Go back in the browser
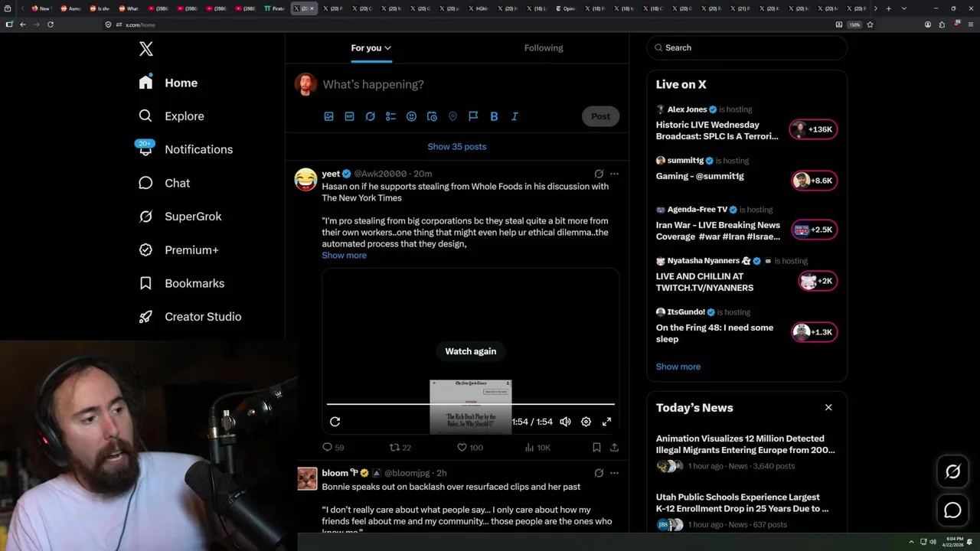 pos(23,24)
